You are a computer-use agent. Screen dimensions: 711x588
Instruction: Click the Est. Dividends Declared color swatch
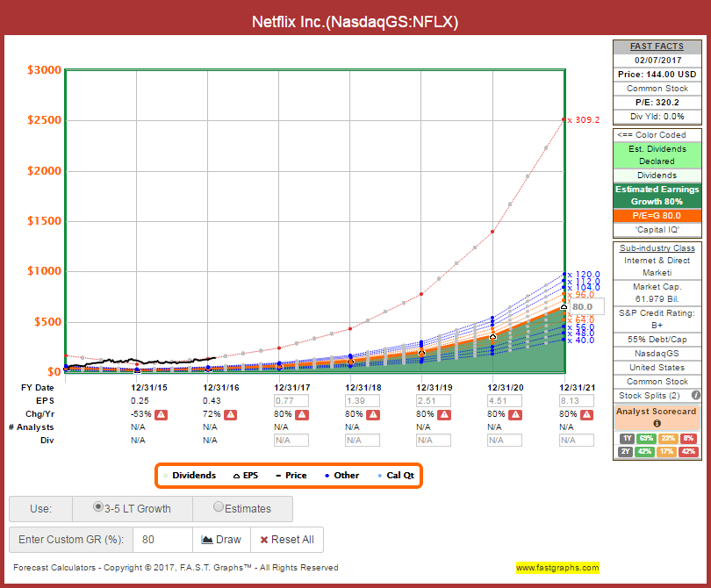pyautogui.click(x=657, y=155)
